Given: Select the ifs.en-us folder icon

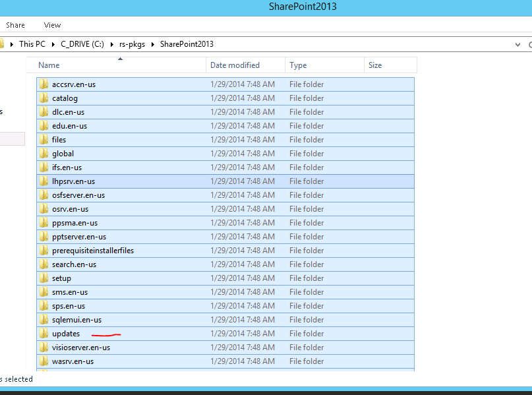Looking at the screenshot, I should [x=44, y=167].
